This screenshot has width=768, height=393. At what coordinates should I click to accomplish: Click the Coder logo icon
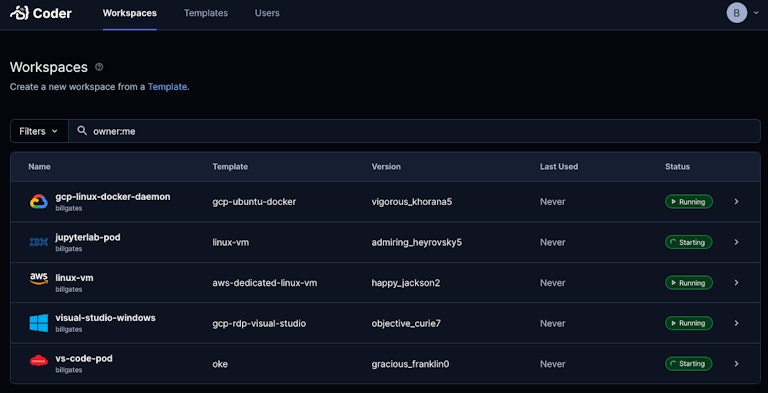(19, 13)
